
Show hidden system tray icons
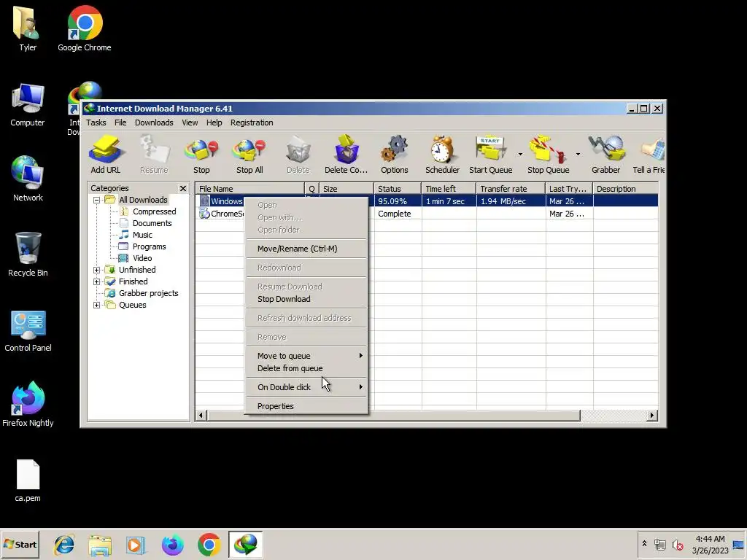pyautogui.click(x=644, y=544)
